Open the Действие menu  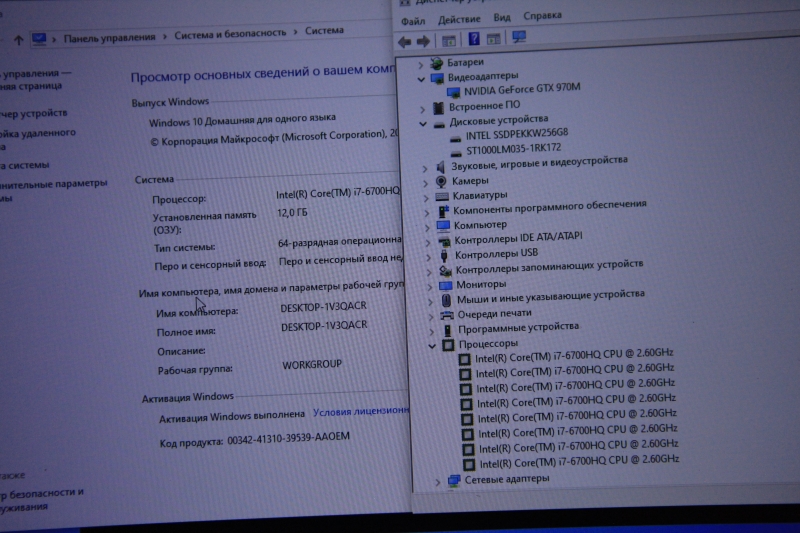[x=459, y=19]
